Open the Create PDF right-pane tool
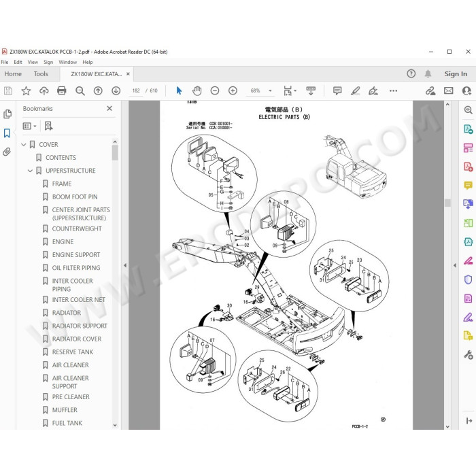Viewport: 476px width, 476px height. pos(468,167)
